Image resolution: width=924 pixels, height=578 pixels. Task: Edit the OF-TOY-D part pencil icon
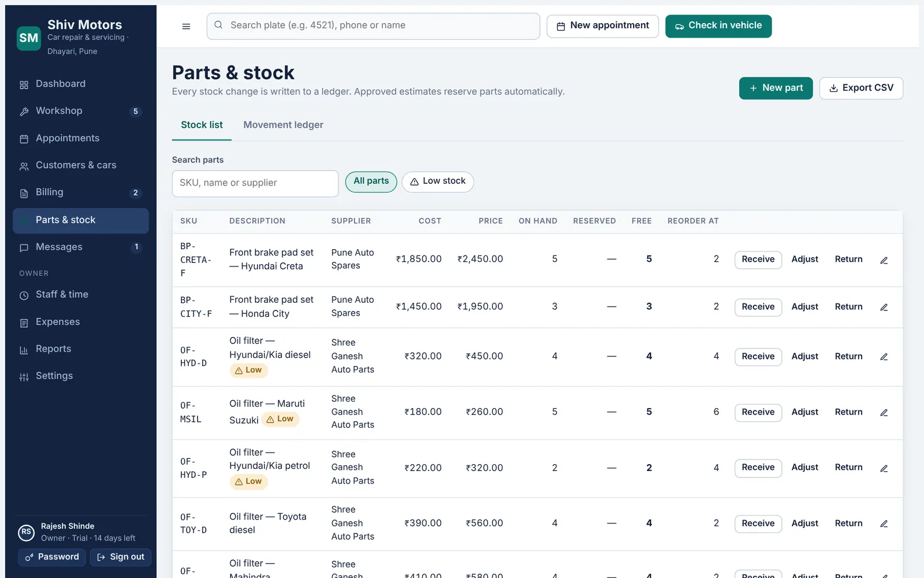click(x=884, y=524)
